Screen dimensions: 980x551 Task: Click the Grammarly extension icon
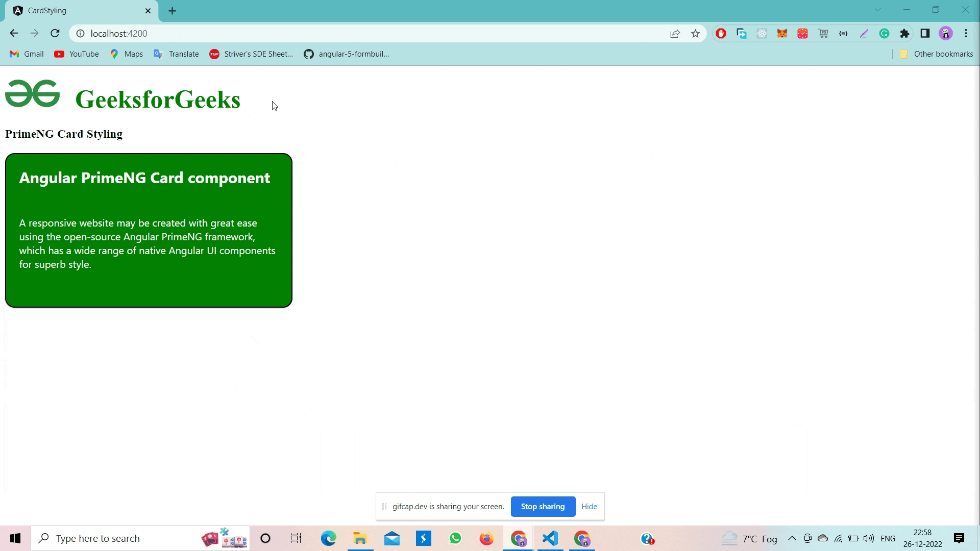[x=884, y=34]
